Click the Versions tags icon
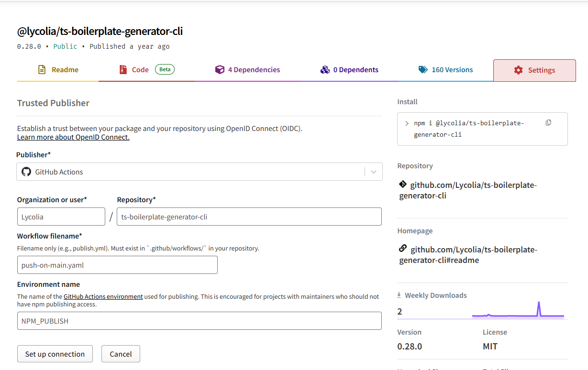The width and height of the screenshot is (588, 370). click(423, 70)
